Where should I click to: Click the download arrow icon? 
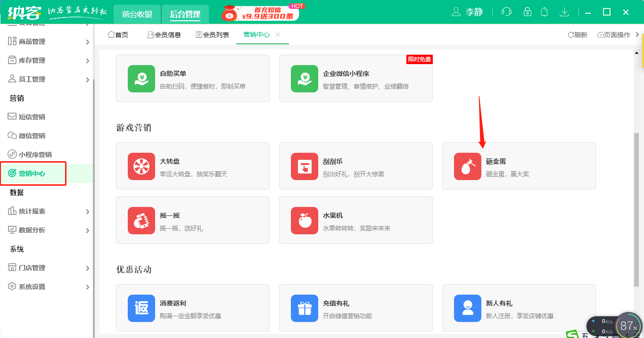pos(564,12)
